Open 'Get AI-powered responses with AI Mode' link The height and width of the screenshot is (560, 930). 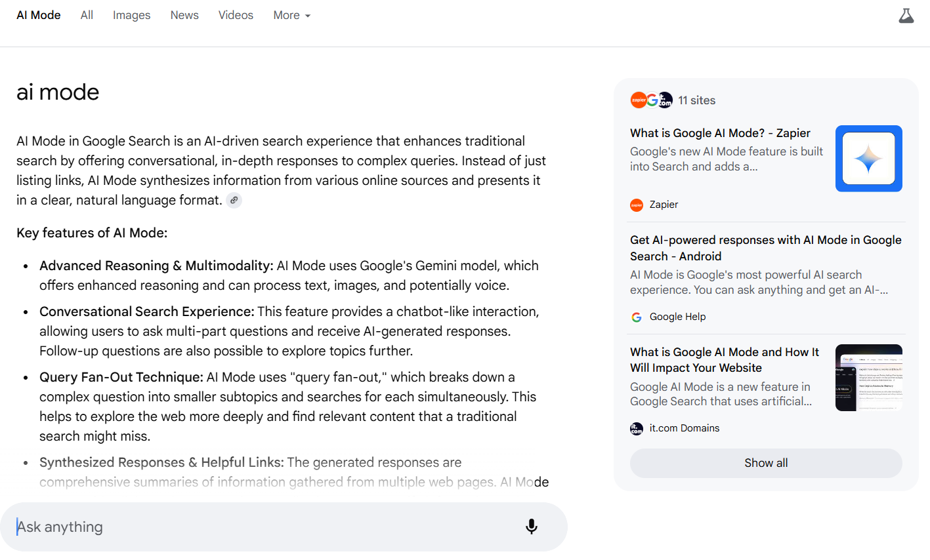pyautogui.click(x=765, y=248)
